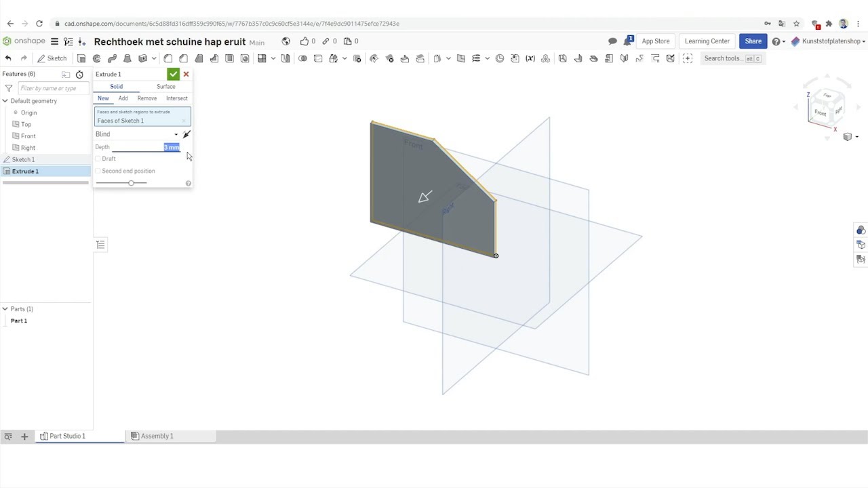Confirm Extrude 1 with the green checkmark

[x=174, y=74]
